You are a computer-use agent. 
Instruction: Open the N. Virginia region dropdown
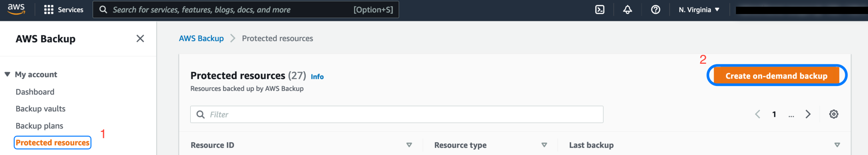click(x=699, y=10)
